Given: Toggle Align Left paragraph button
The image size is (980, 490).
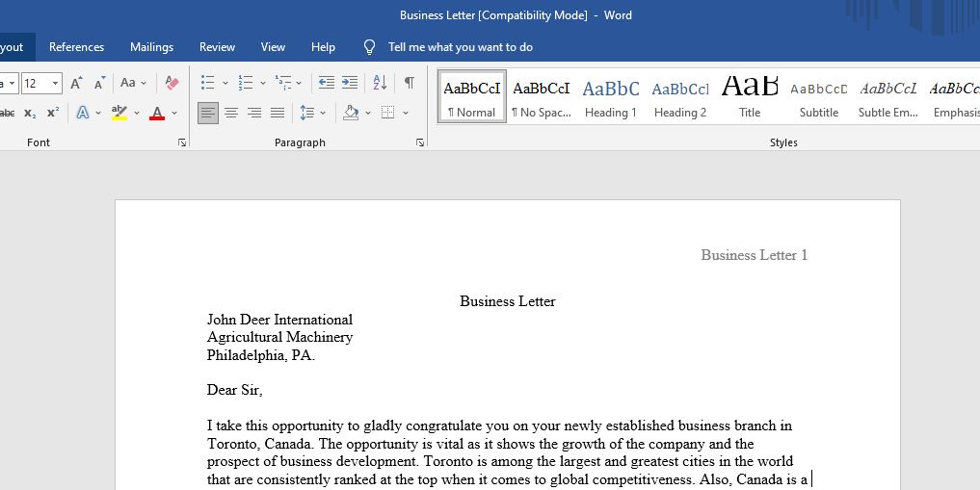Looking at the screenshot, I should tap(208, 113).
